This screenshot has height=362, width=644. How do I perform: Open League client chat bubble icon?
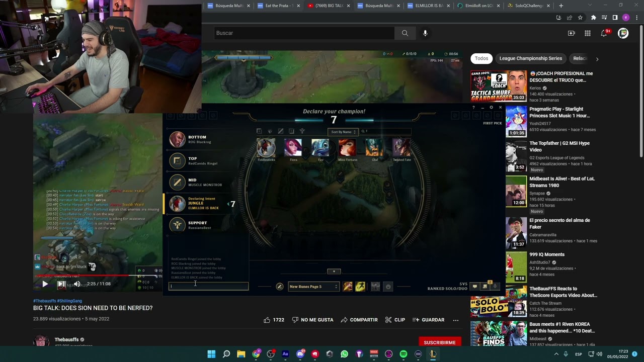click(x=474, y=287)
